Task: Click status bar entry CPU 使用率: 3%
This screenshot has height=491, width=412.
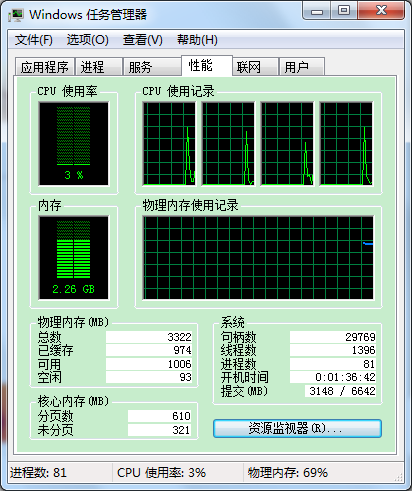Action: point(162,473)
